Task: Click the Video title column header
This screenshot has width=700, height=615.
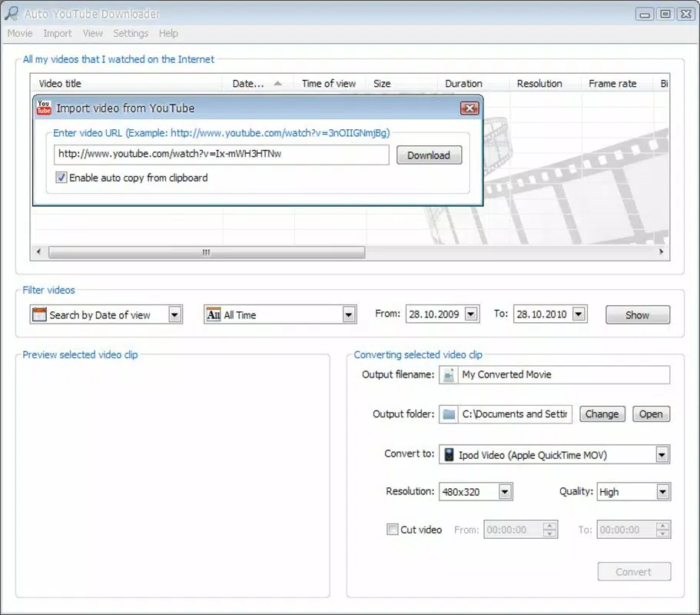Action: coord(126,84)
